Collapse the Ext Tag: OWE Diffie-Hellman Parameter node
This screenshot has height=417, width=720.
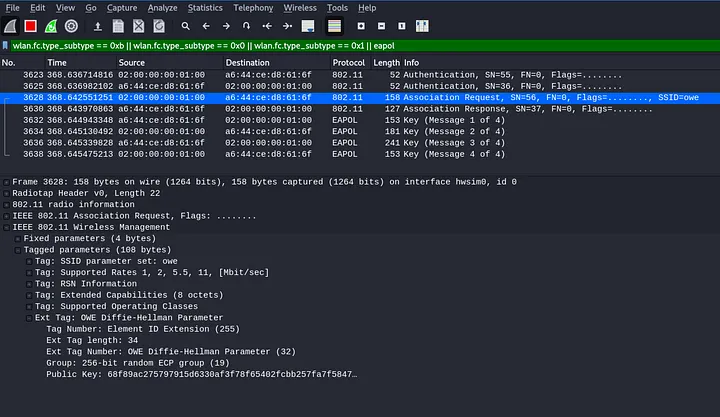[x=29, y=317]
